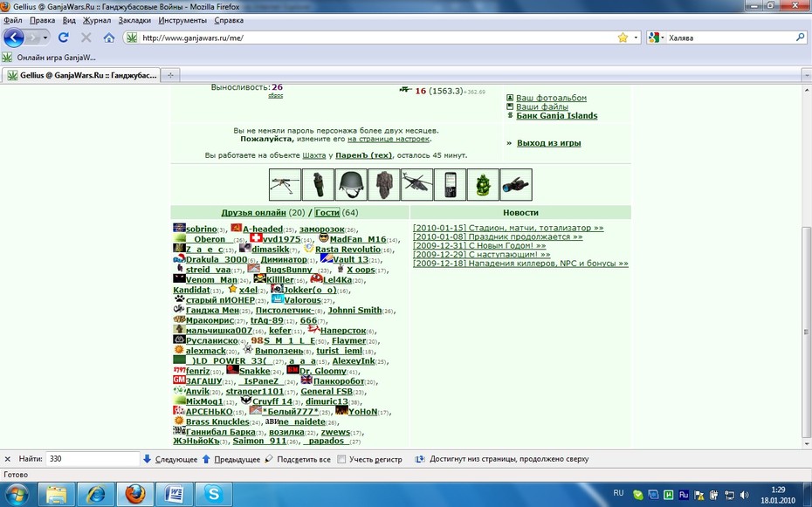Go back with the Firefox back arrow
812x507 pixels.
click(14, 38)
